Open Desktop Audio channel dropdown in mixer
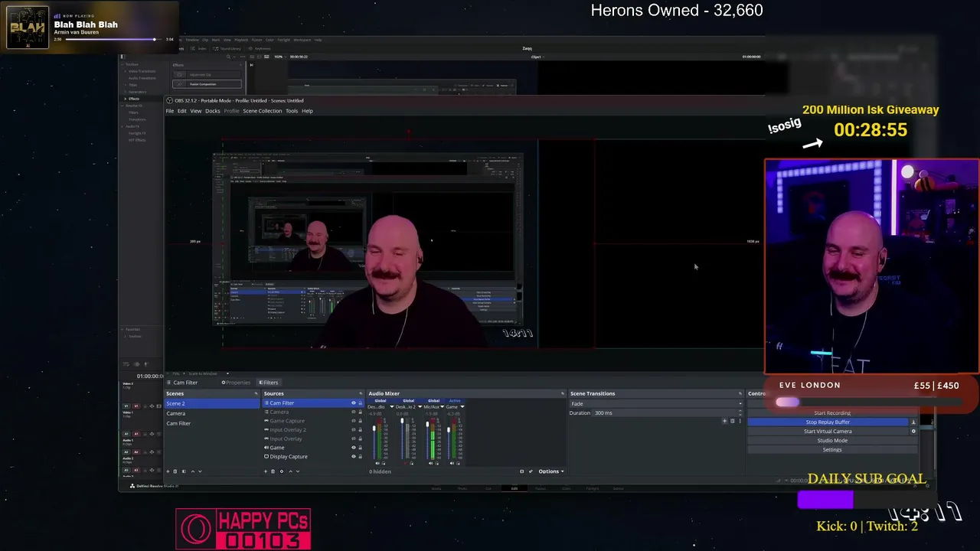The image size is (980, 551). click(x=391, y=407)
